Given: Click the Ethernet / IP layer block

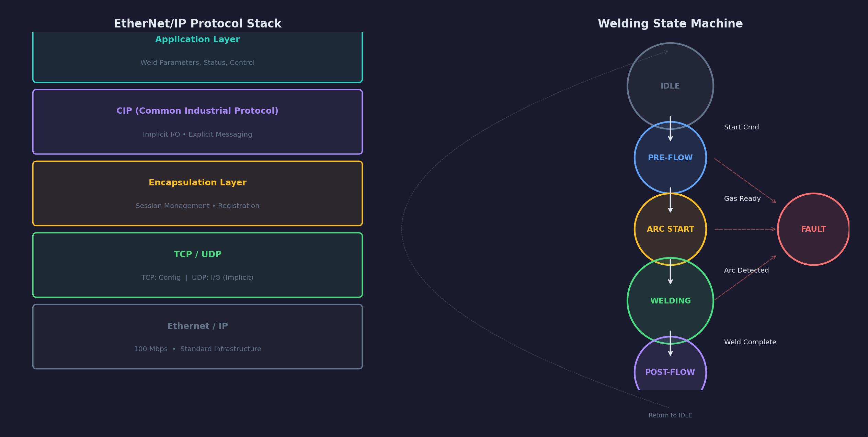Looking at the screenshot, I should [197, 336].
